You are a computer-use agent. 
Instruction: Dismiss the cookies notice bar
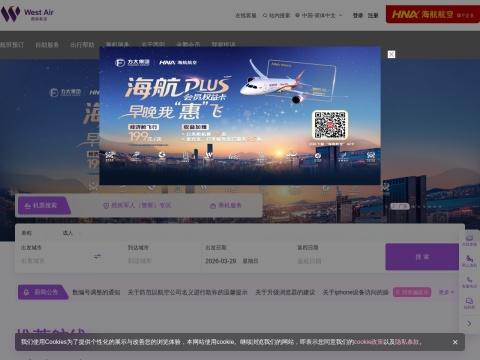[x=455, y=342]
